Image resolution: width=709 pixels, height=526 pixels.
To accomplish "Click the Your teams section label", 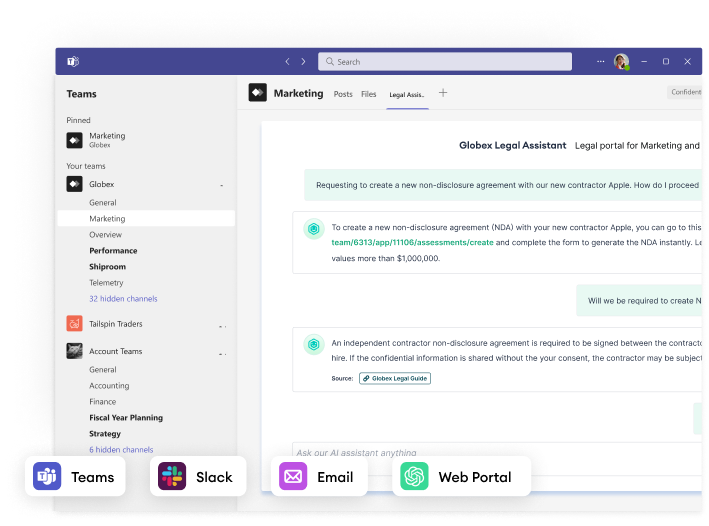I will tap(86, 166).
